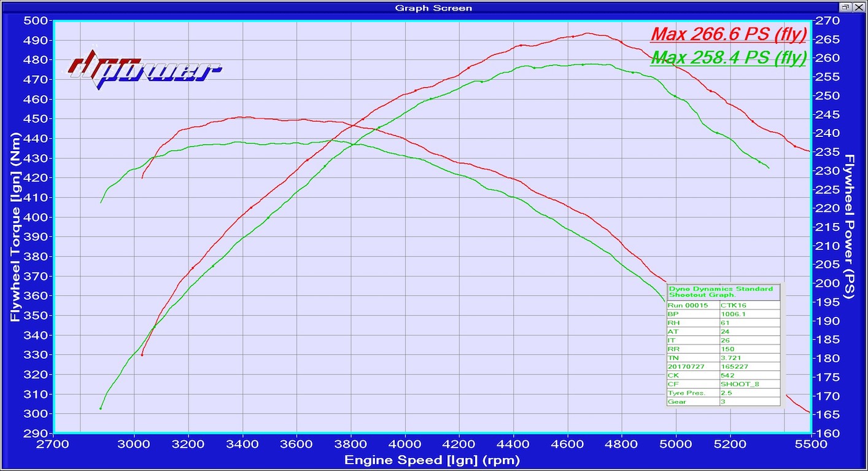Click the dpower logo
868x471 pixels.
(x=144, y=69)
